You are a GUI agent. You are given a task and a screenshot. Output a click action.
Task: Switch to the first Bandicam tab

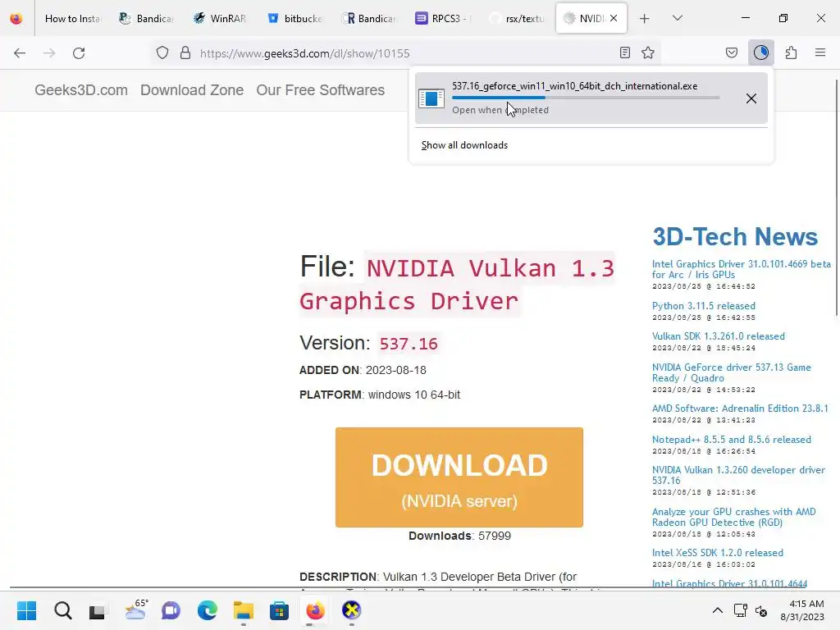[146, 19]
